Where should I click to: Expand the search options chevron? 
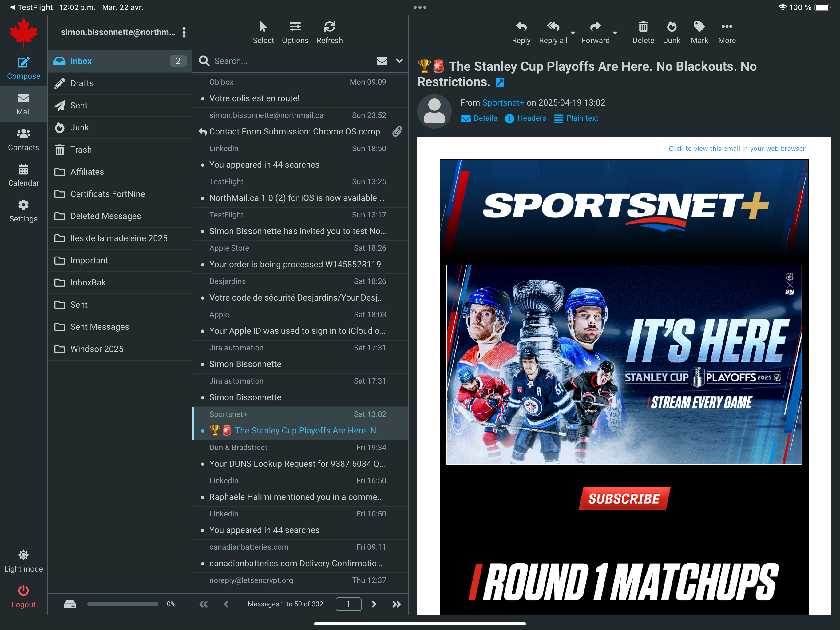pos(399,61)
